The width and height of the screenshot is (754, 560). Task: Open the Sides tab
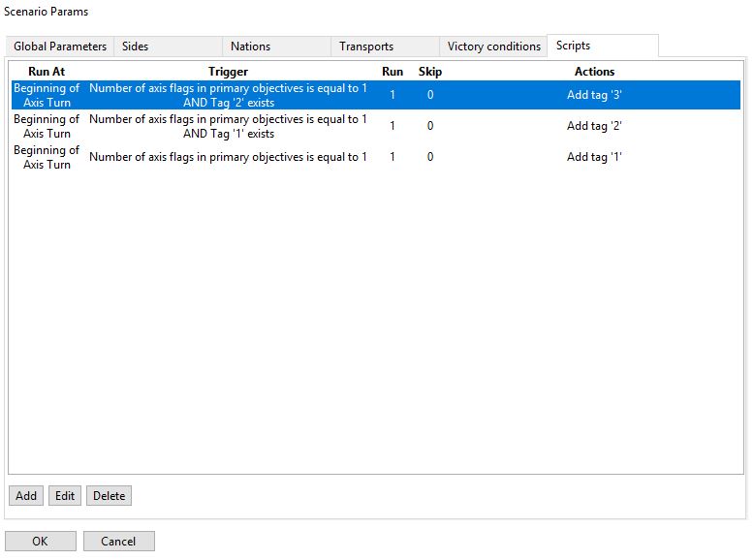coord(136,47)
